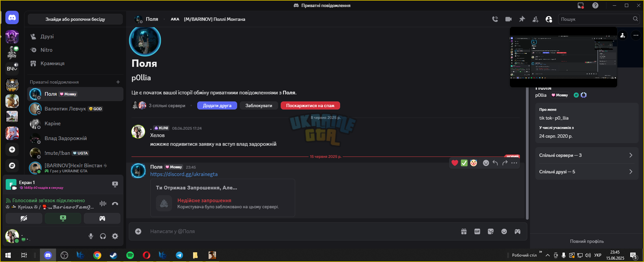The width and height of the screenshot is (644, 262).
Task: Open more options in the profile panel
Action: (636, 35)
